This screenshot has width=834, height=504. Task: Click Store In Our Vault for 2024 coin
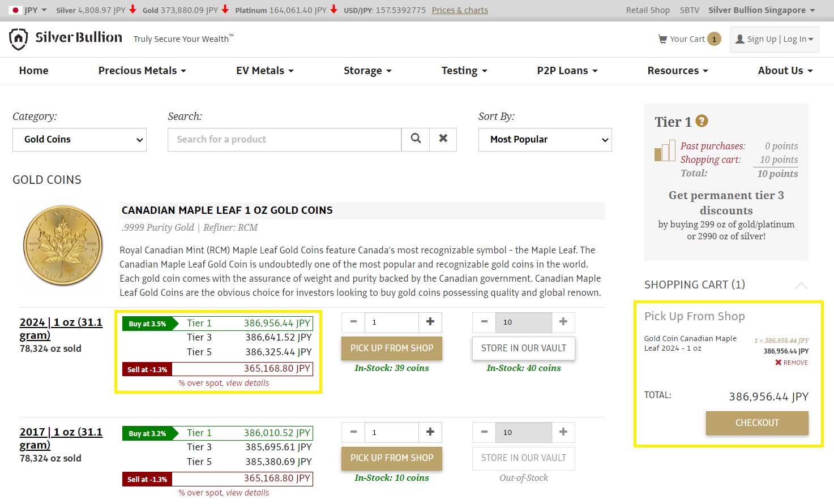(524, 348)
